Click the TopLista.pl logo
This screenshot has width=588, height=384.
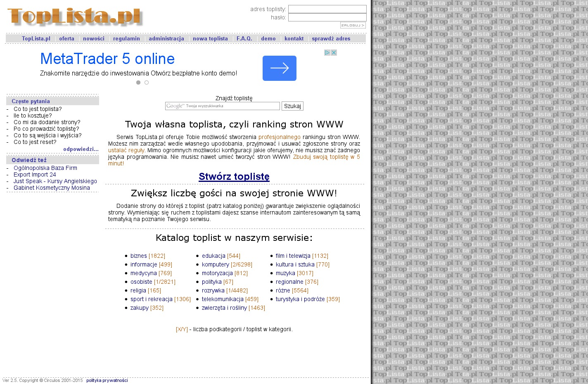point(75,16)
